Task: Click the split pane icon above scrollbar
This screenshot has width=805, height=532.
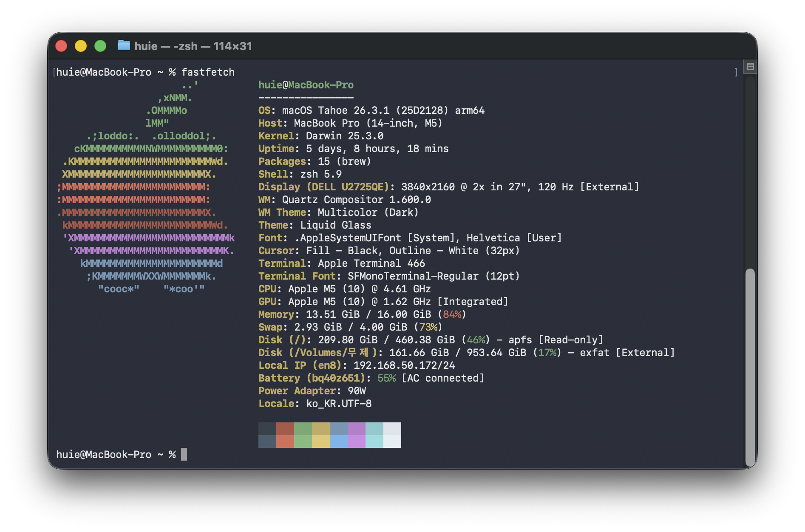Action: (750, 66)
